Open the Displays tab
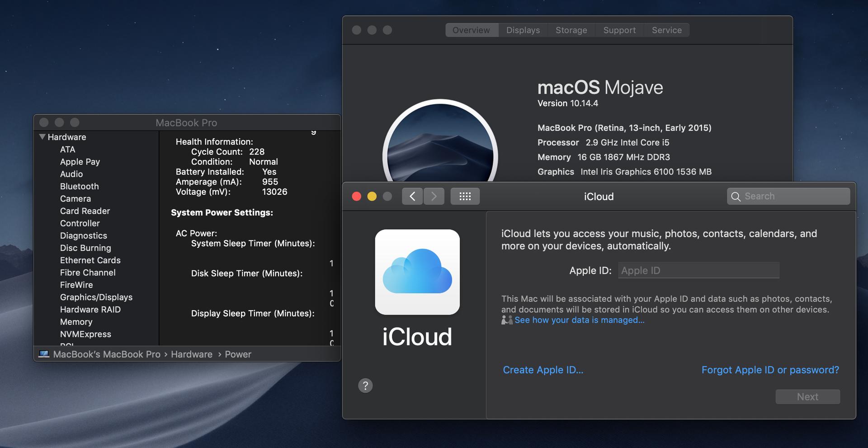The image size is (868, 448). (x=523, y=30)
